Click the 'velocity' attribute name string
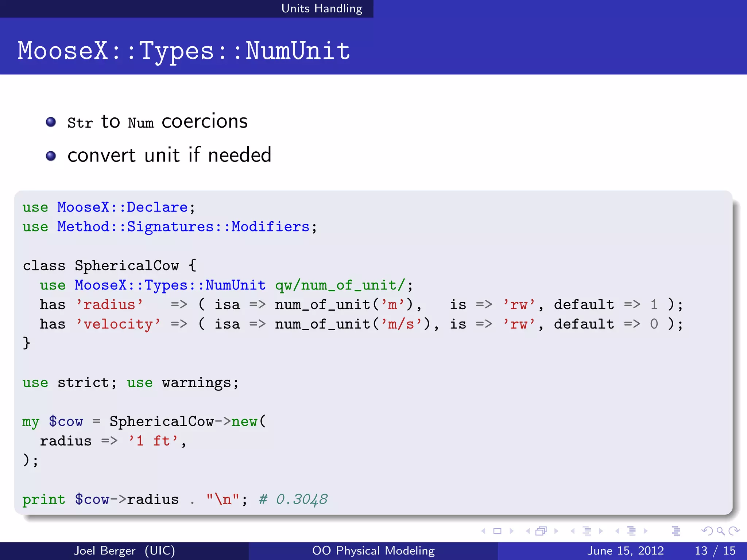The width and height of the screenshot is (747, 560). 118,324
